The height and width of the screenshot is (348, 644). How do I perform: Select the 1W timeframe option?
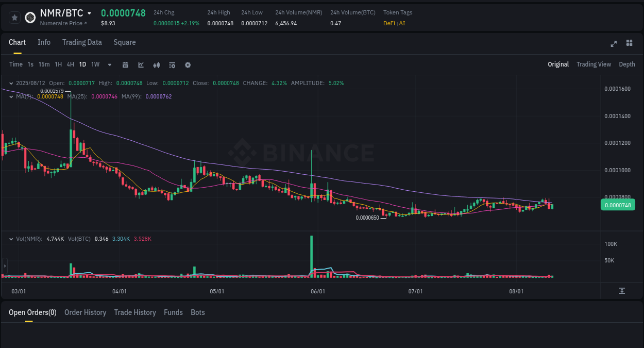(95, 64)
